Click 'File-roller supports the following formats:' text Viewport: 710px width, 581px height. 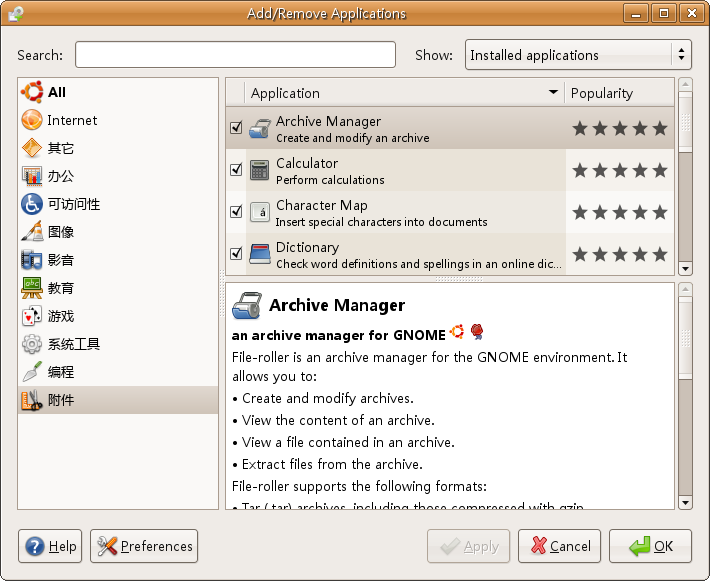pyautogui.click(x=360, y=486)
